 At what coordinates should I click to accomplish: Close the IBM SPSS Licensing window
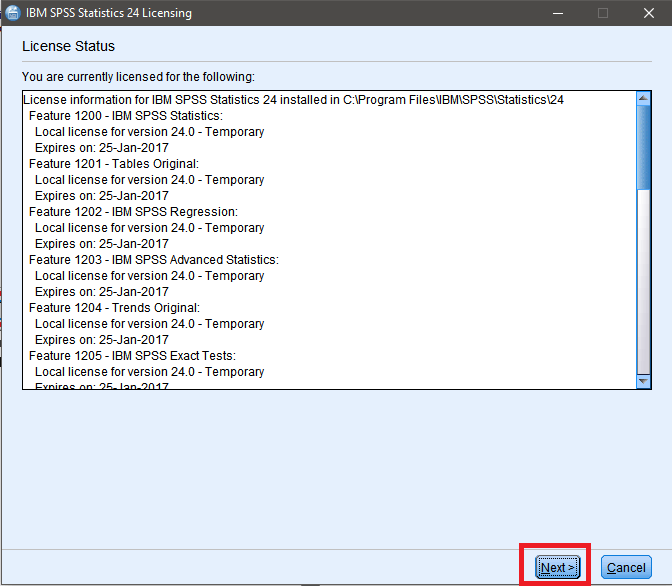coord(648,13)
